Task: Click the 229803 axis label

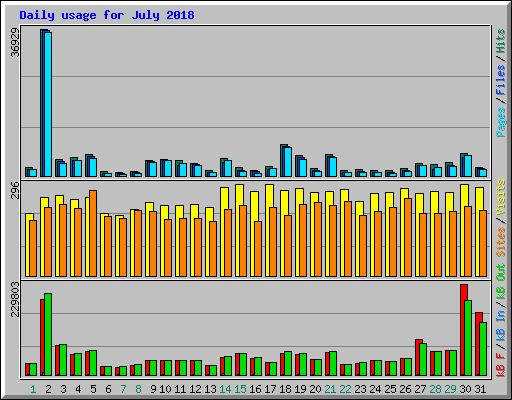Action: pyautogui.click(x=15, y=299)
